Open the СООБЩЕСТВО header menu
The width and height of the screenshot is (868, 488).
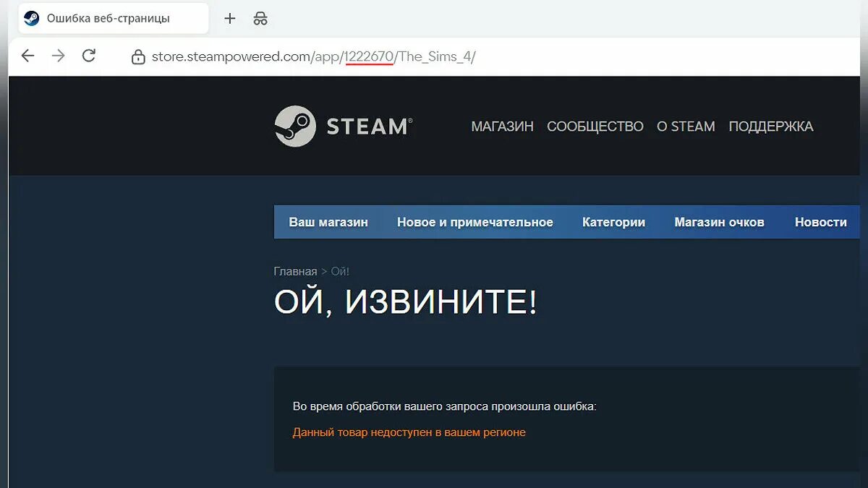click(595, 127)
